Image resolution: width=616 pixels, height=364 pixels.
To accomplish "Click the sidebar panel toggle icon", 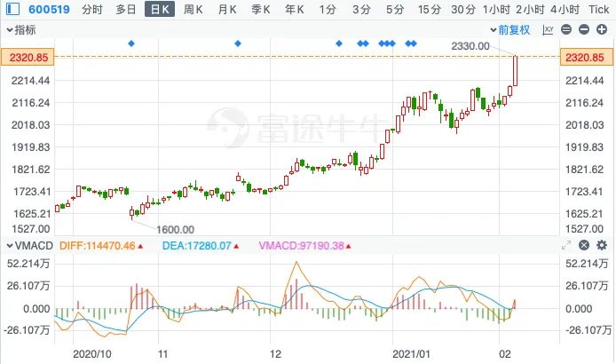I will [x=12, y=9].
